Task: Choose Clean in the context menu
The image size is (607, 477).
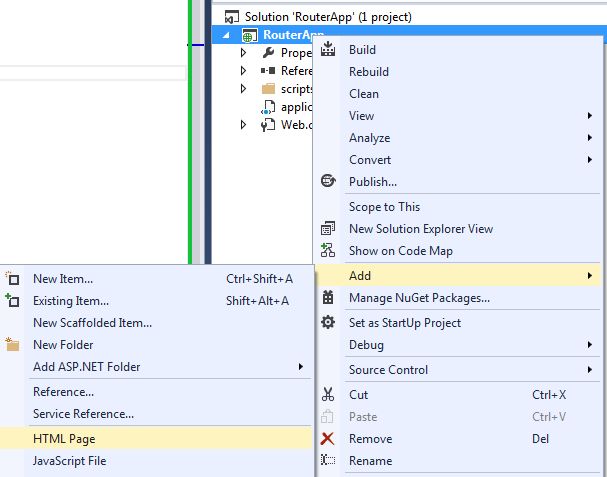Action: coord(458,94)
